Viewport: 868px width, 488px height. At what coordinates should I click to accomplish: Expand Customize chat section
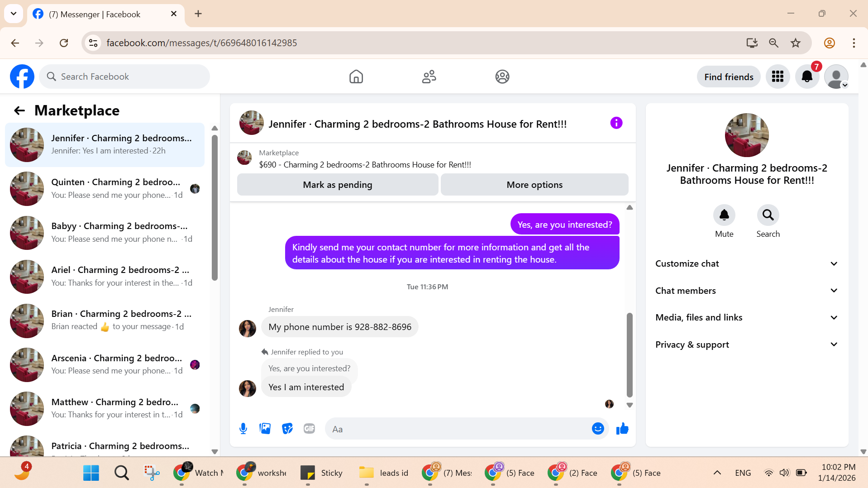tap(747, 263)
